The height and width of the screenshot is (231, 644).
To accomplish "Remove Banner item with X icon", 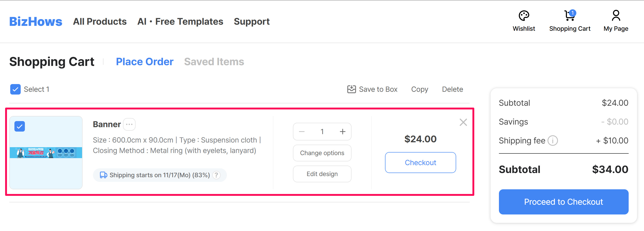I will tap(463, 122).
